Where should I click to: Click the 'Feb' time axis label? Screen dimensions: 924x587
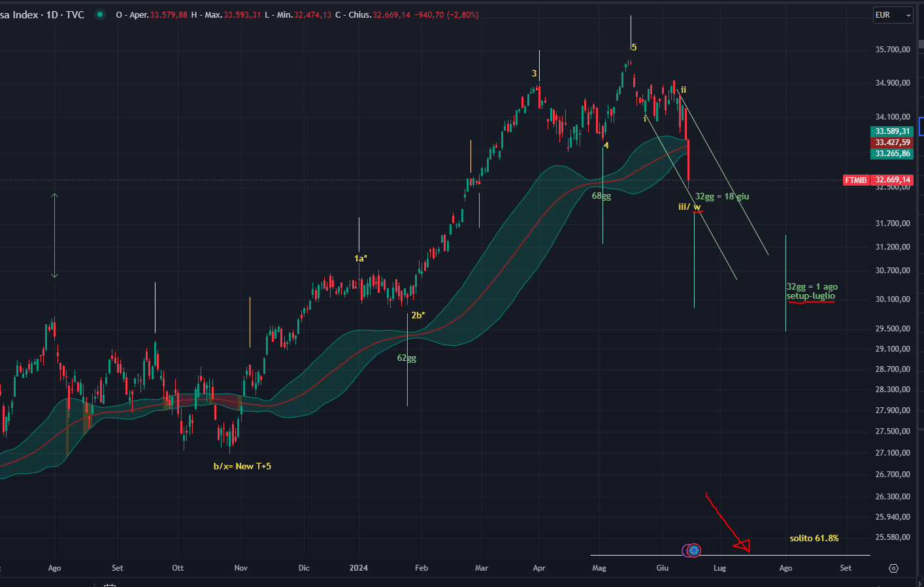pyautogui.click(x=421, y=568)
